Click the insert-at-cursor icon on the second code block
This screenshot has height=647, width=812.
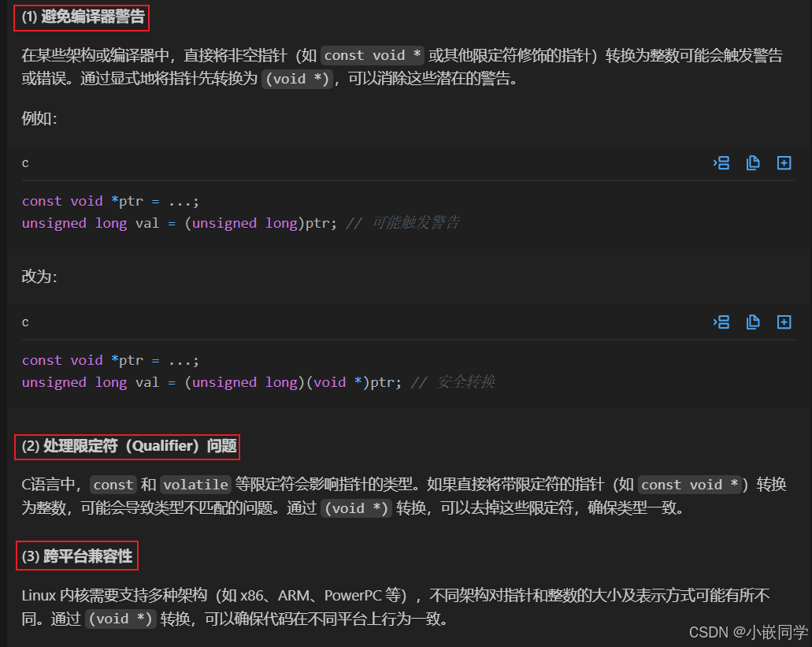[721, 322]
